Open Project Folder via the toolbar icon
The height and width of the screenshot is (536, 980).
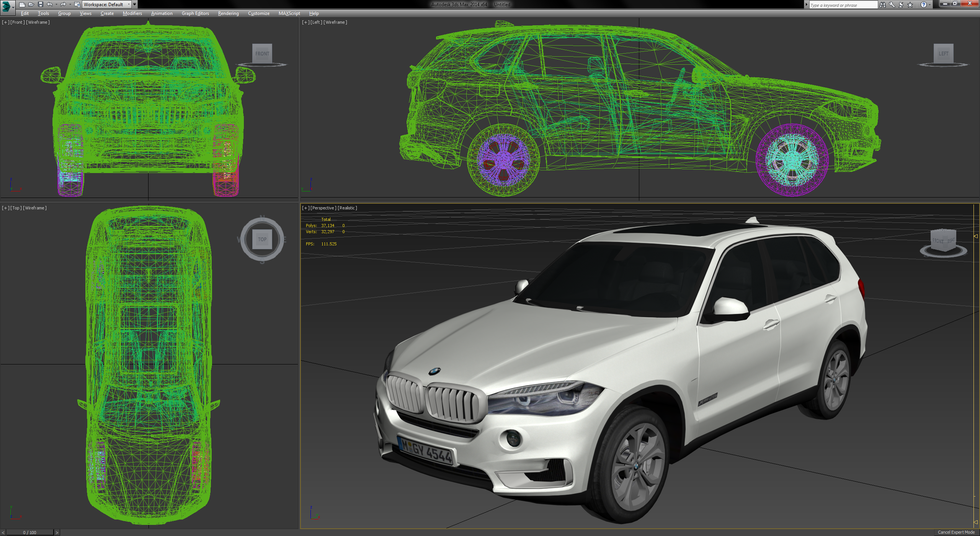coord(77,4)
